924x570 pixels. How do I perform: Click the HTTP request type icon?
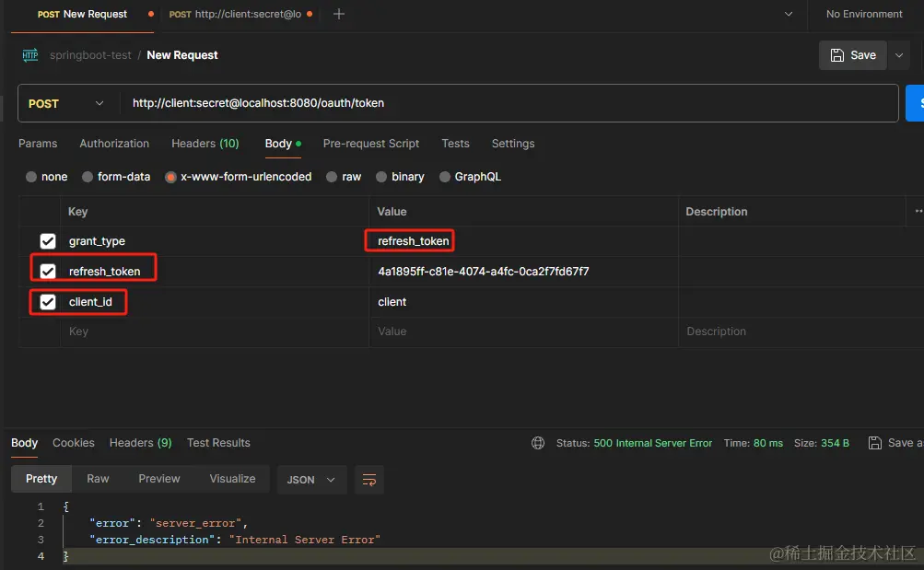(30, 54)
